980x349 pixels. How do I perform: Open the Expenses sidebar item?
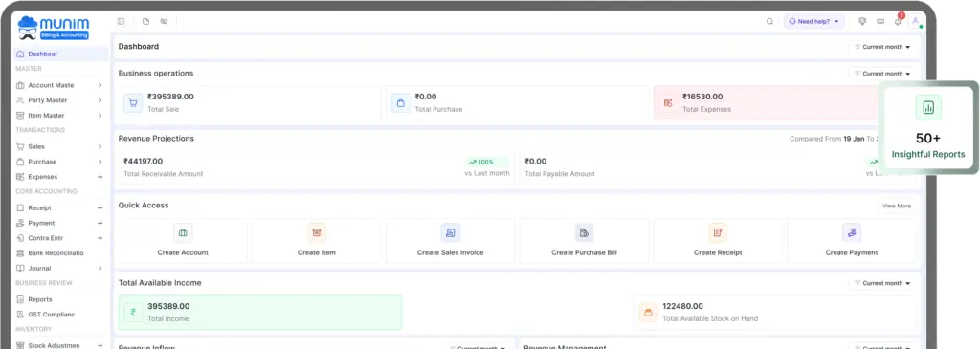tap(42, 177)
